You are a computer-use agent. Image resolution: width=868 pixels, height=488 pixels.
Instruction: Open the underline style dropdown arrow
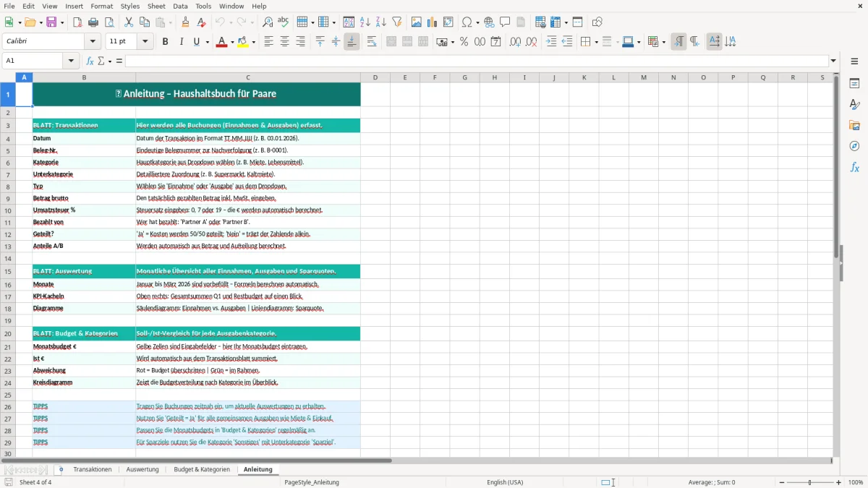[207, 42]
